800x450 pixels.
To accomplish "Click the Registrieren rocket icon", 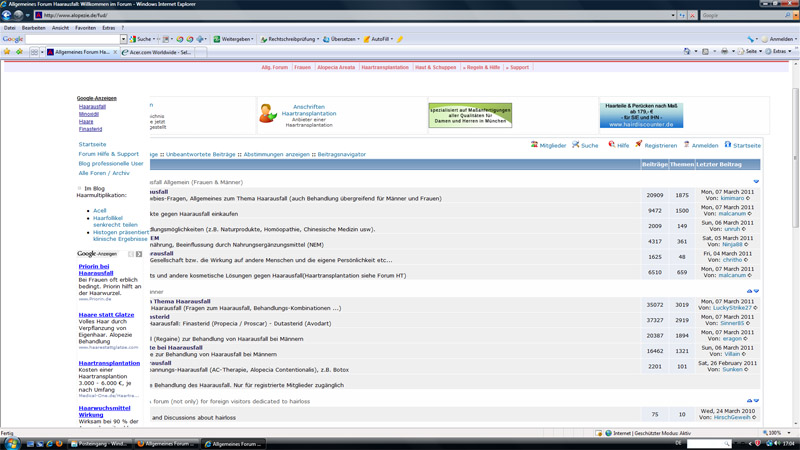I will pyautogui.click(x=639, y=145).
